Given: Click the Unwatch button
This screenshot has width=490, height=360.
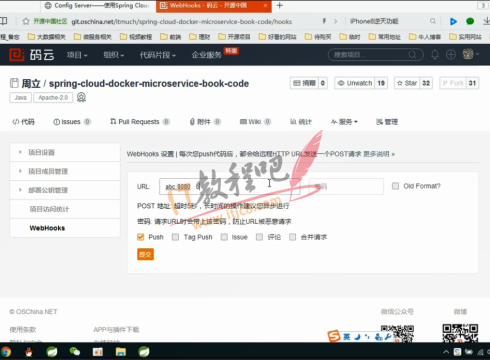Looking at the screenshot, I should (354, 83).
